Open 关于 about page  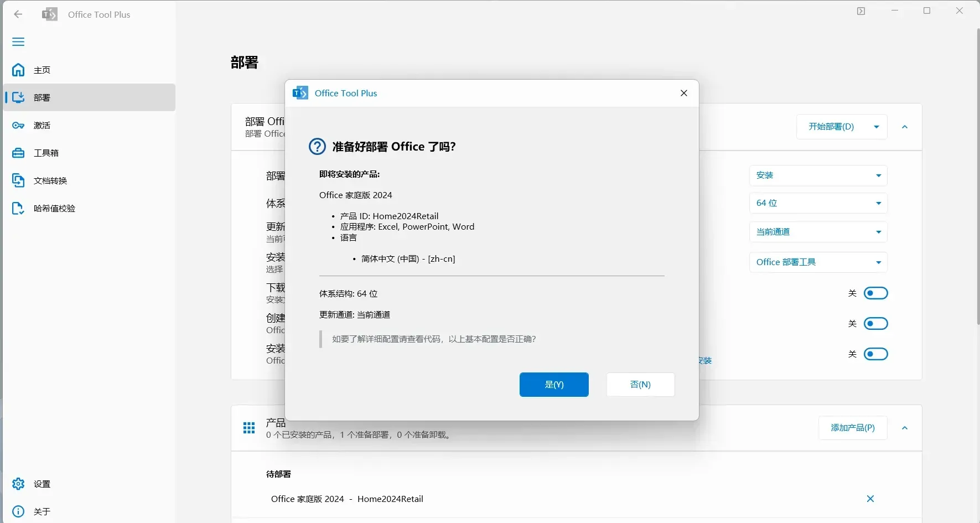tap(89, 511)
